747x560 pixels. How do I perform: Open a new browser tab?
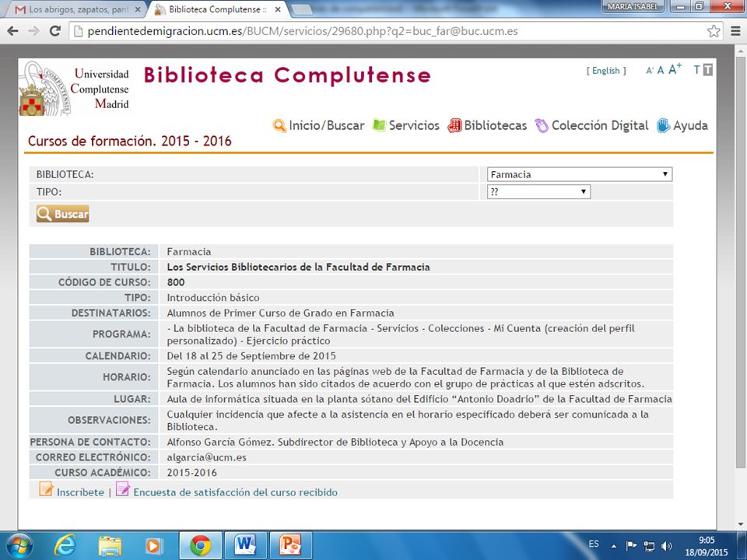[x=301, y=9]
